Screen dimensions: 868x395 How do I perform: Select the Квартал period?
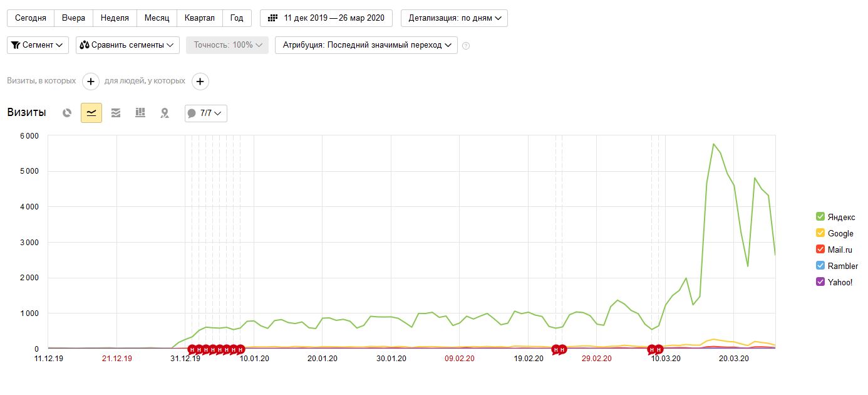coord(200,18)
